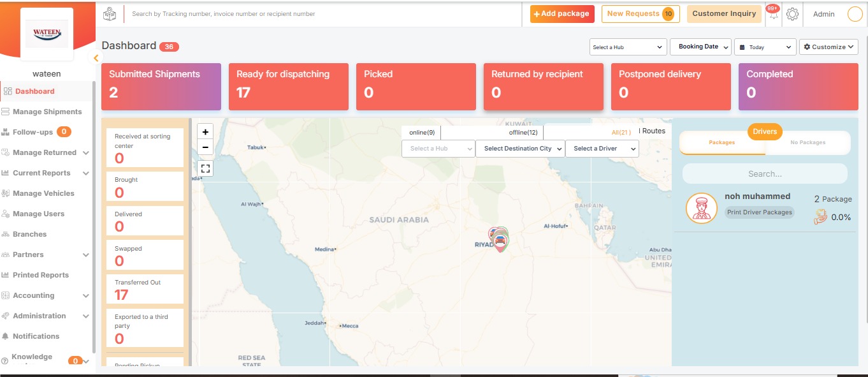Open Manage Shipments in the sidebar
This screenshot has width=868, height=377.
tap(47, 112)
